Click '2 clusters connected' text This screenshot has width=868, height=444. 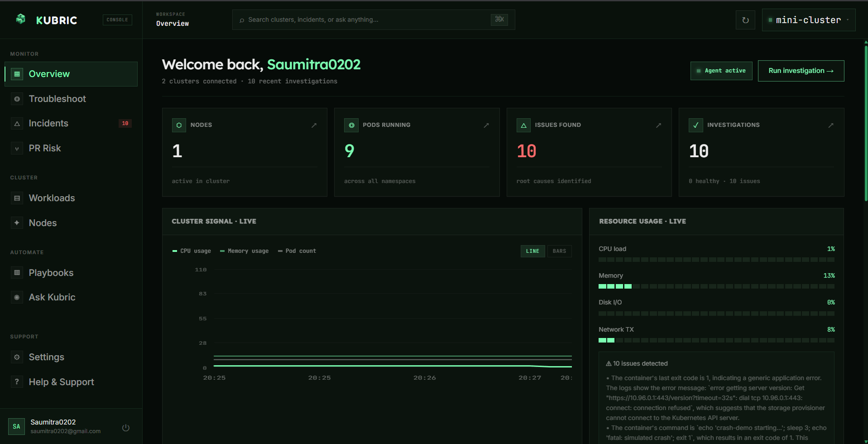point(199,81)
